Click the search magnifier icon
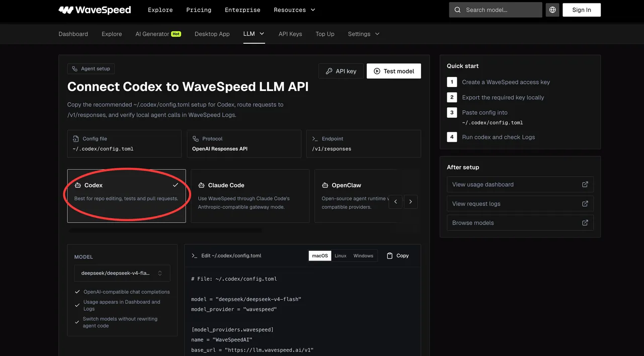This screenshot has width=644, height=356. tap(457, 10)
